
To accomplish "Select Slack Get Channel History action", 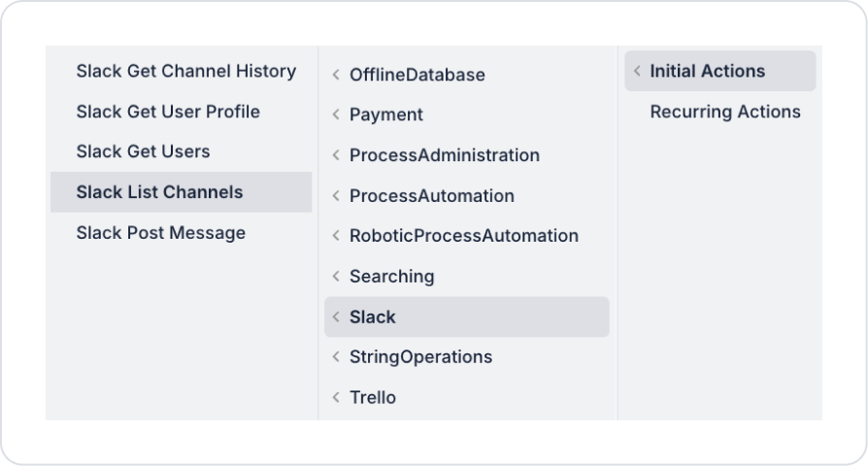I will 185,71.
